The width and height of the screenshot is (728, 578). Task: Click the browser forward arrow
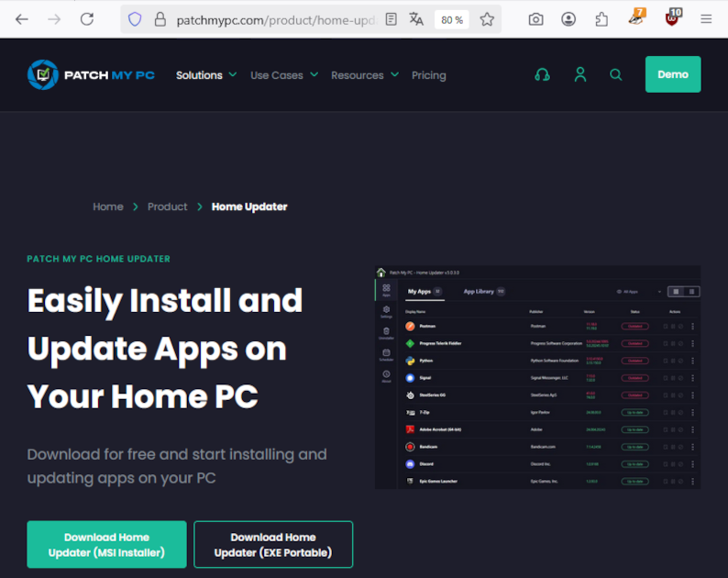[54, 19]
